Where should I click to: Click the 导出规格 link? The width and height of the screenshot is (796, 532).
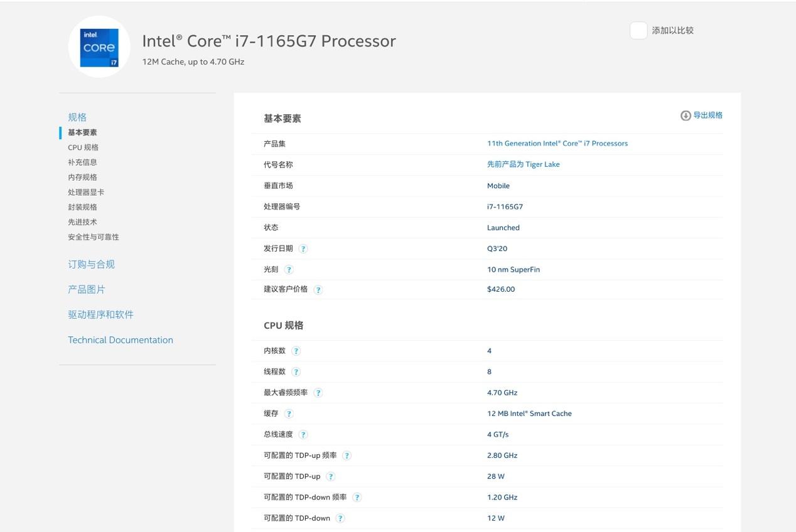click(708, 115)
